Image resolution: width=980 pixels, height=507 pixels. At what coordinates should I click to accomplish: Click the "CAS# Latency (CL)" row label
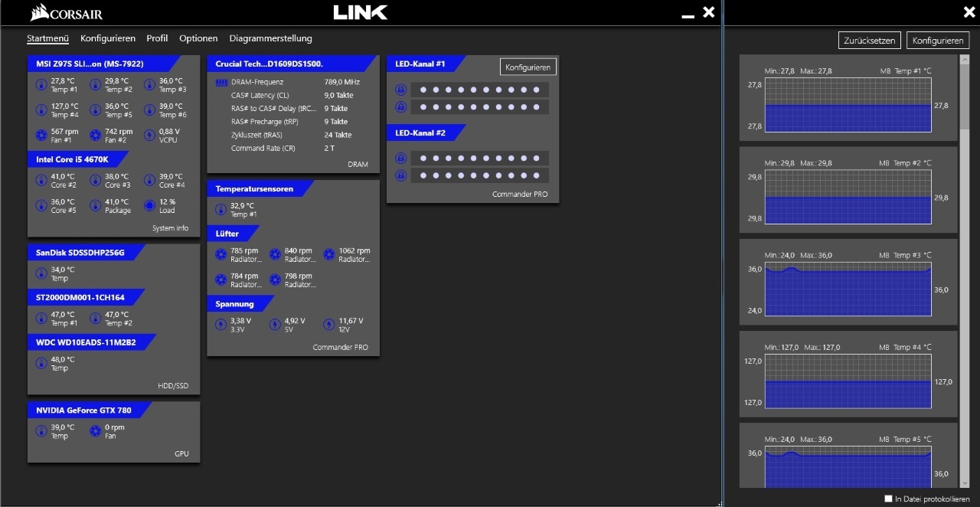[x=260, y=95]
